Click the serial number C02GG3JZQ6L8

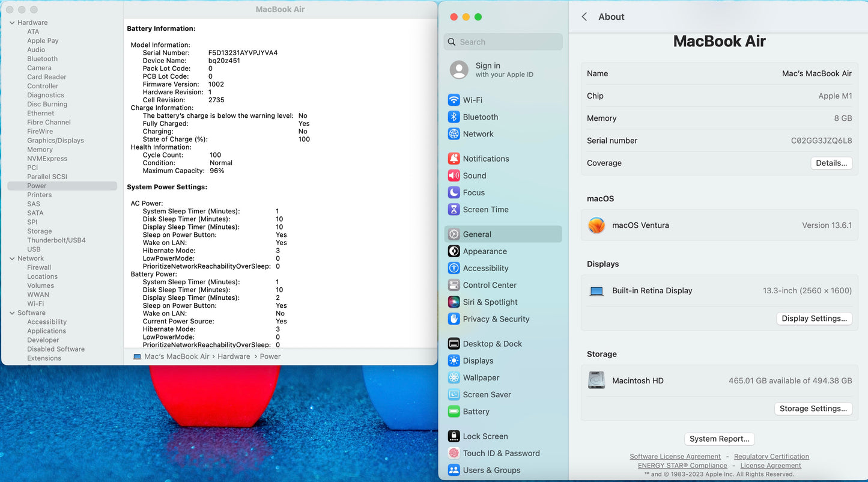(x=821, y=141)
